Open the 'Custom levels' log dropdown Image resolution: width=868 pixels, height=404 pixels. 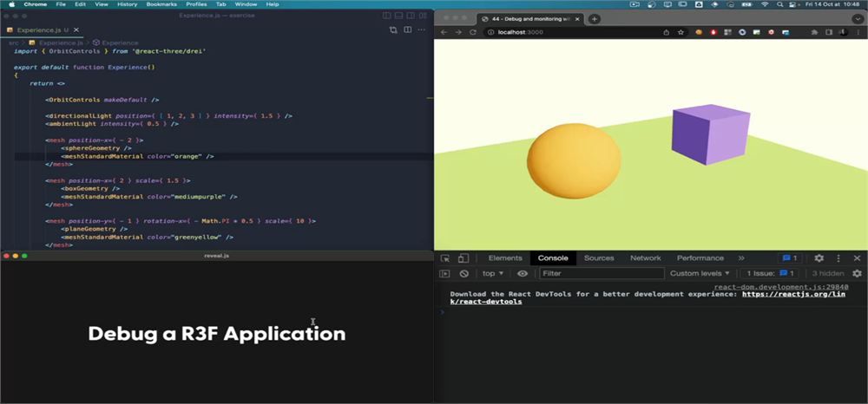(700, 274)
